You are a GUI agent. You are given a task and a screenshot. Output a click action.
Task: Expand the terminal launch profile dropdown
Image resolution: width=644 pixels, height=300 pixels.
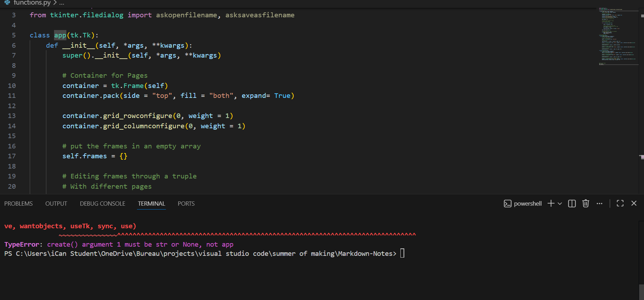point(560,204)
